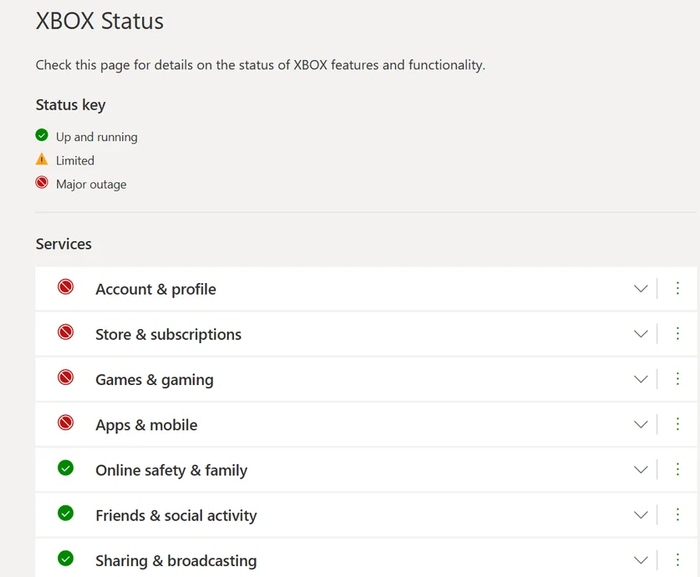The image size is (700, 577).
Task: Select the Account & profile service label
Action: click(156, 289)
